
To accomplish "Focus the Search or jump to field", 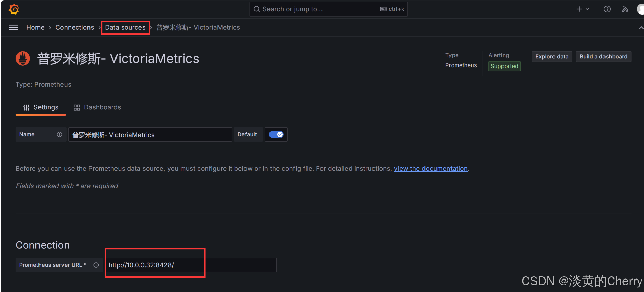I will coord(328,9).
